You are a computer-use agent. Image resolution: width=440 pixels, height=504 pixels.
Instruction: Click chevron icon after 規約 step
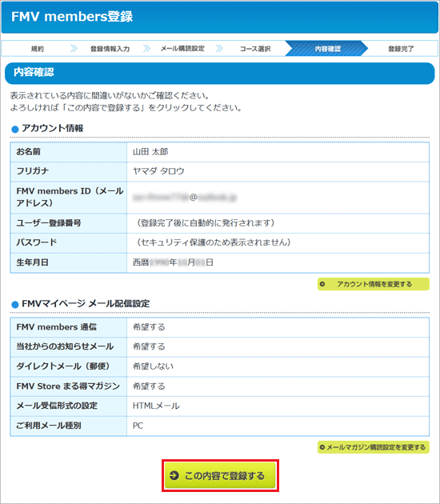coord(74,49)
